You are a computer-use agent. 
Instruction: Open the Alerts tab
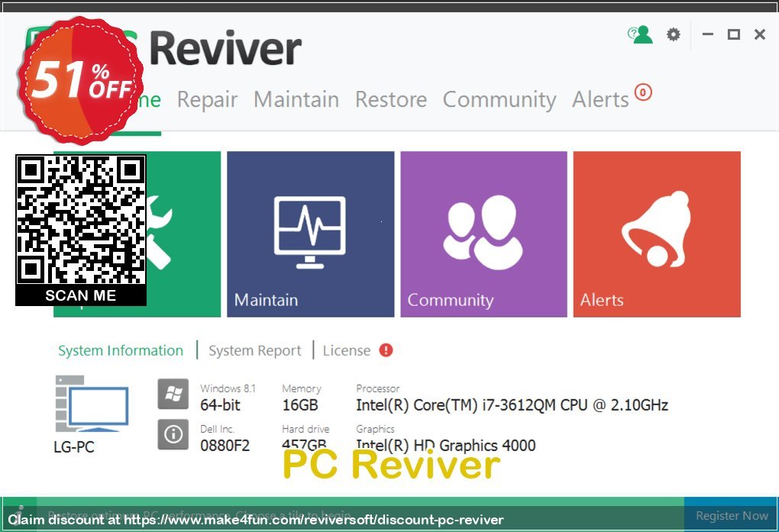point(600,99)
